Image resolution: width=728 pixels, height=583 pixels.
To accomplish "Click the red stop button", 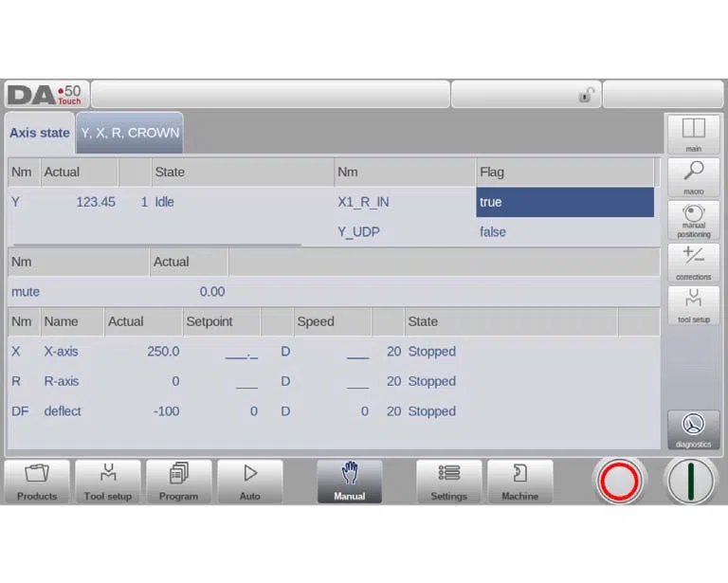I will [619, 482].
